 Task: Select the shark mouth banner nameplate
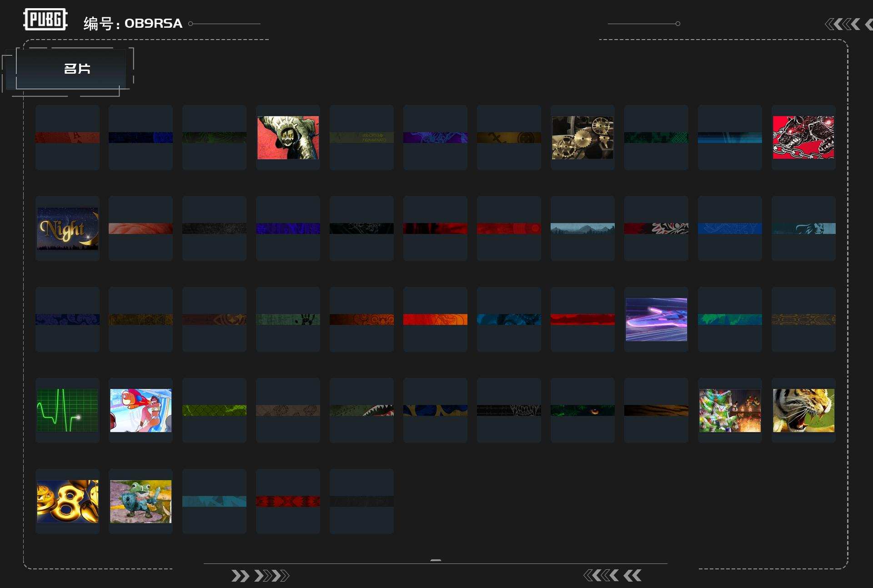coord(361,411)
